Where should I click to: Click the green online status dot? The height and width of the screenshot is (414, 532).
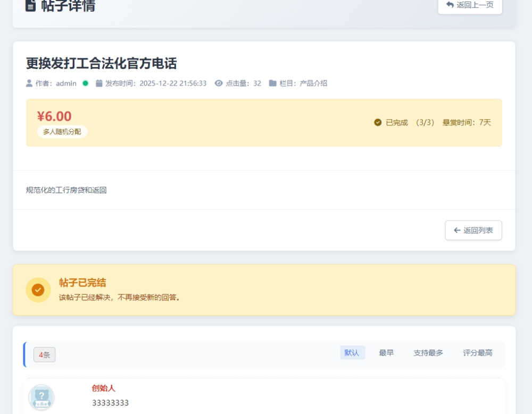coord(85,83)
